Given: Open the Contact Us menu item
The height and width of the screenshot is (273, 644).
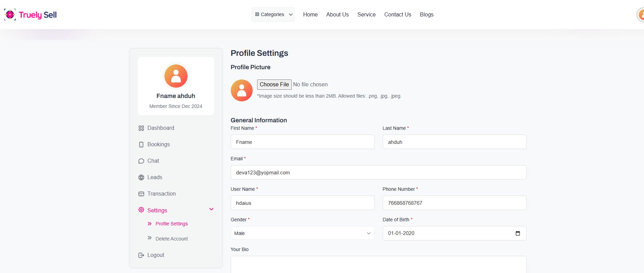Looking at the screenshot, I should click(x=397, y=14).
